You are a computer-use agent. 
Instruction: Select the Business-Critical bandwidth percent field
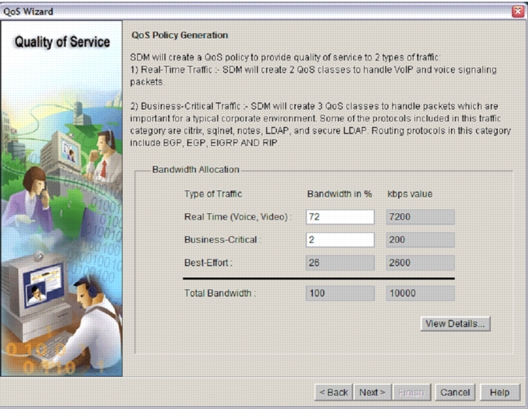point(340,240)
